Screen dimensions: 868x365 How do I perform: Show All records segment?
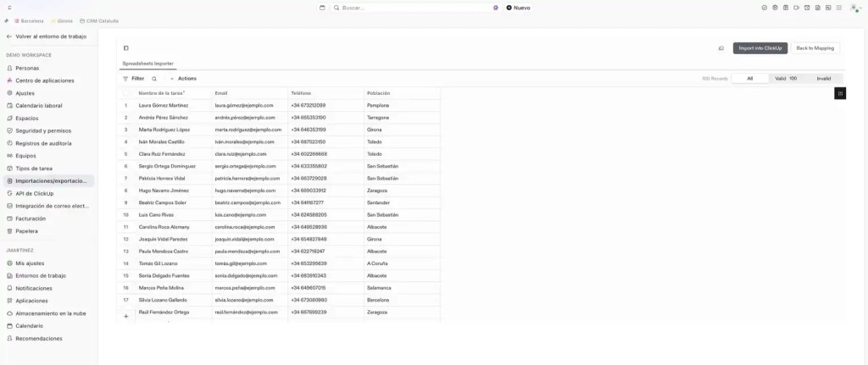point(750,79)
